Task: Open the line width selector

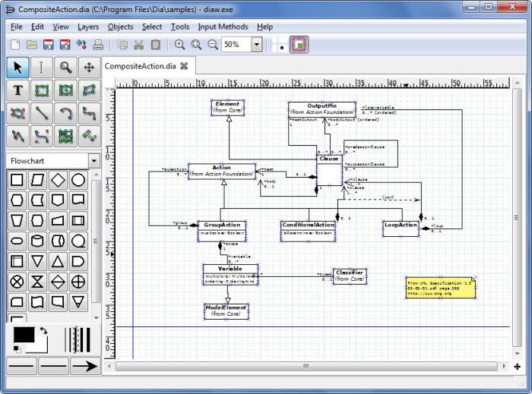Action: [78, 339]
